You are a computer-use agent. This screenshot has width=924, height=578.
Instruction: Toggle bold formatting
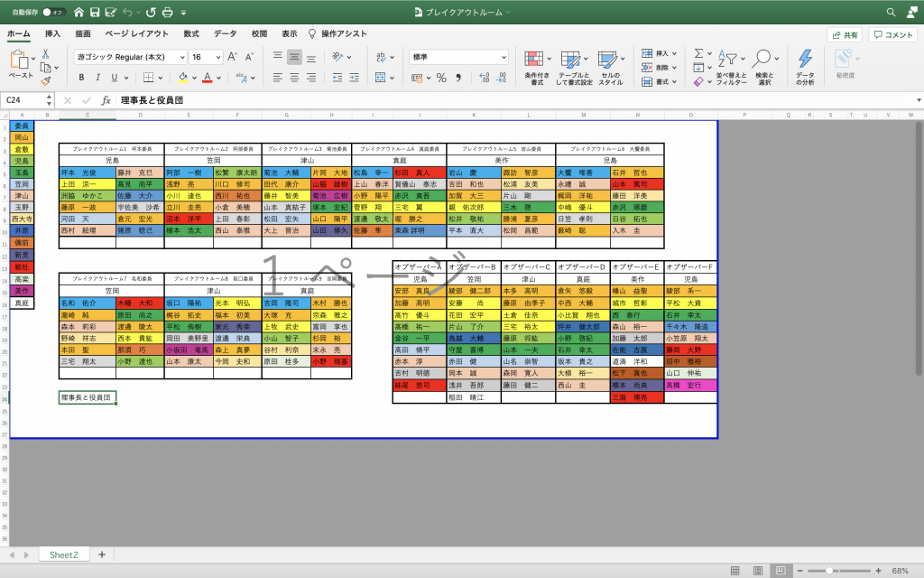(x=81, y=78)
